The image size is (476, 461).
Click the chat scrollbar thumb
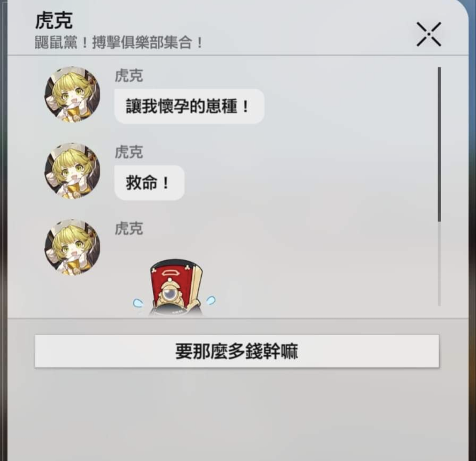tap(439, 144)
